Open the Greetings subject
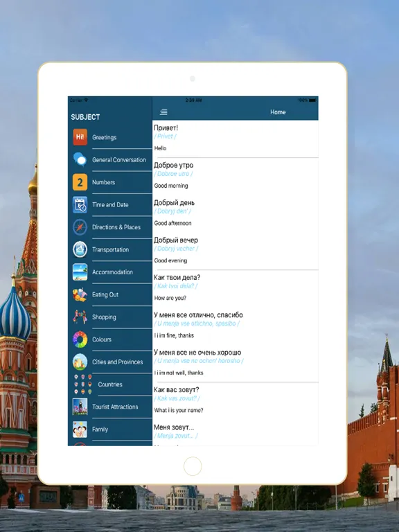Image resolution: width=399 pixels, height=532 pixels. 110,137
